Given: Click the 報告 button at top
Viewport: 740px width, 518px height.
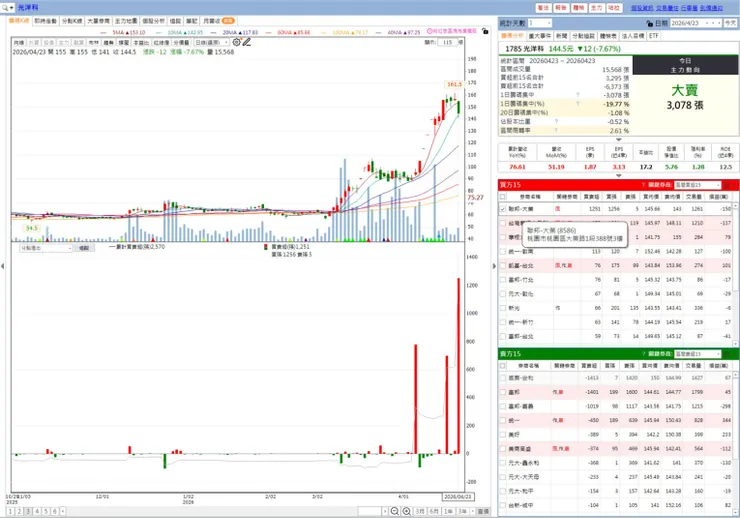Looking at the screenshot, I should [x=561, y=8].
